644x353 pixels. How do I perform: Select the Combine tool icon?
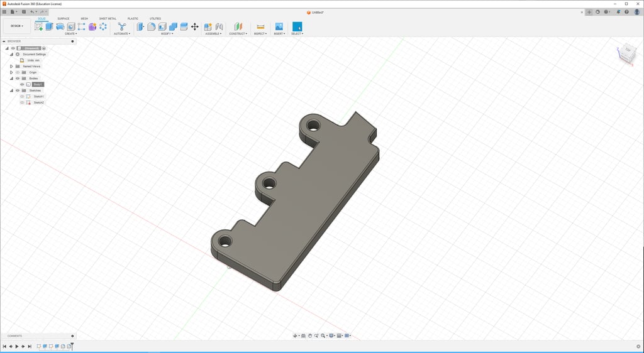[174, 26]
